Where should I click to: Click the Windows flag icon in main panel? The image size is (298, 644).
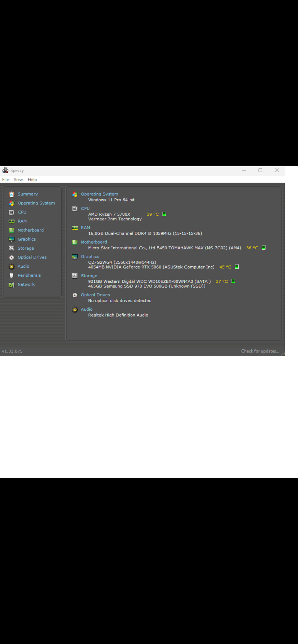coord(75,194)
